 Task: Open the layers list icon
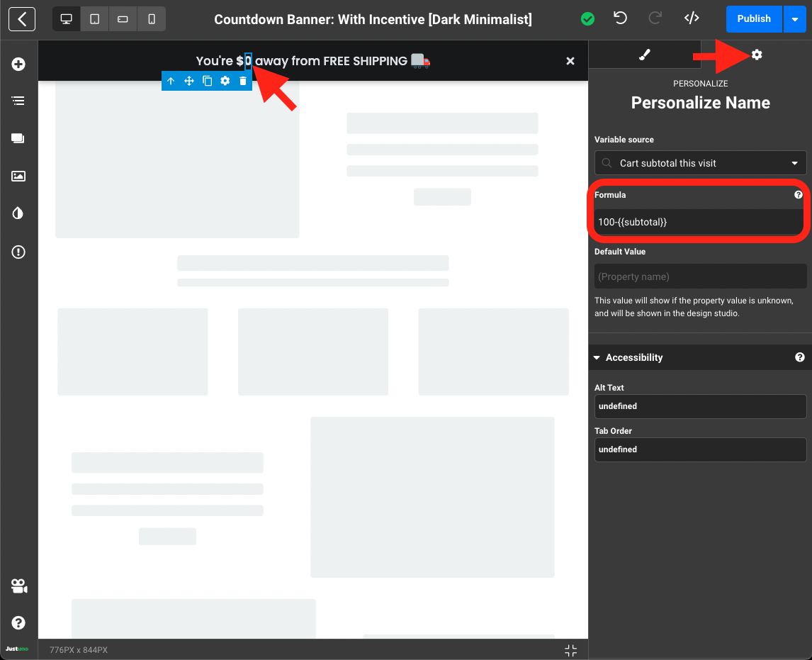(18, 101)
